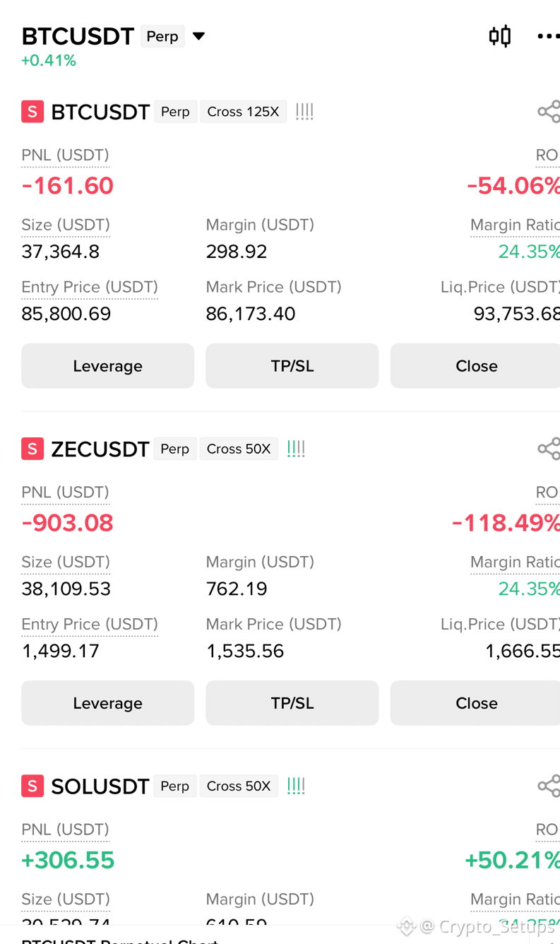Open the candlestick chart icon
The width and height of the screenshot is (560, 944).
[x=500, y=36]
